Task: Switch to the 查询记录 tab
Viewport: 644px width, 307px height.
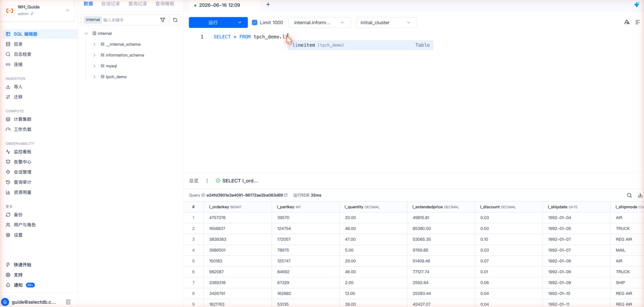Action: pos(138,4)
